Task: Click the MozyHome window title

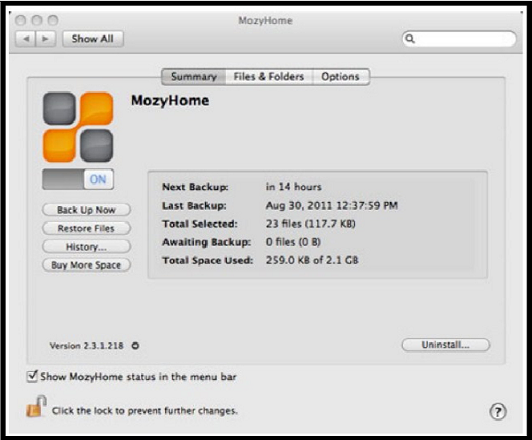Action: [265, 21]
